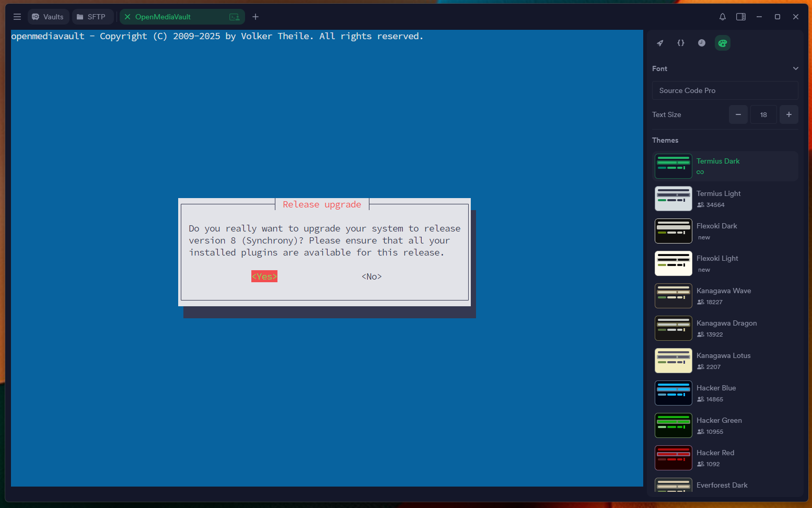The width and height of the screenshot is (812, 508).
Task: Open the command History clock icon
Action: (702, 43)
